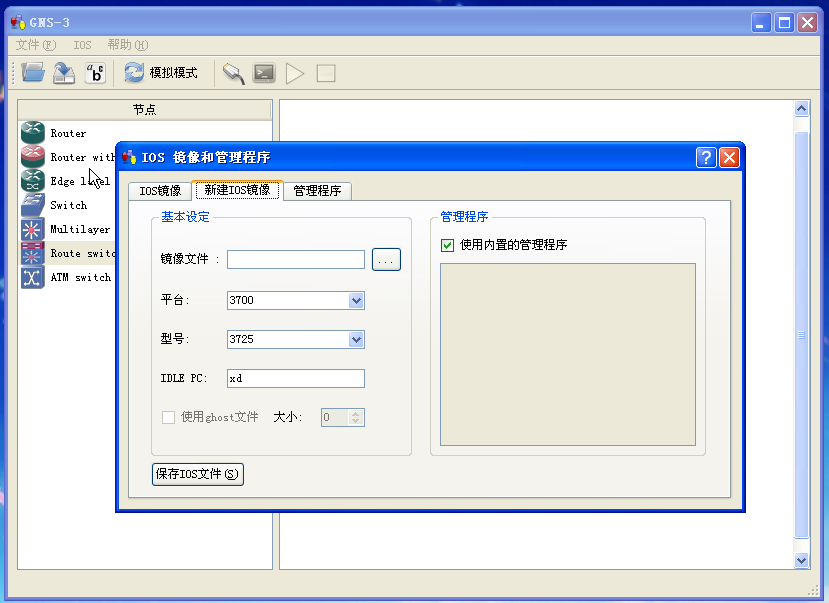
Task: Select the Switch node icon
Action: (x=30, y=205)
